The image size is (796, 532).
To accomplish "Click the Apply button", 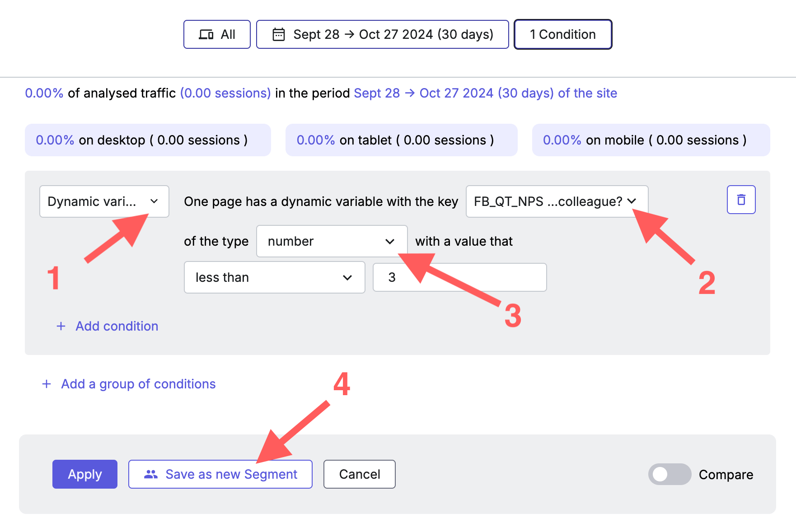I will pos(85,474).
